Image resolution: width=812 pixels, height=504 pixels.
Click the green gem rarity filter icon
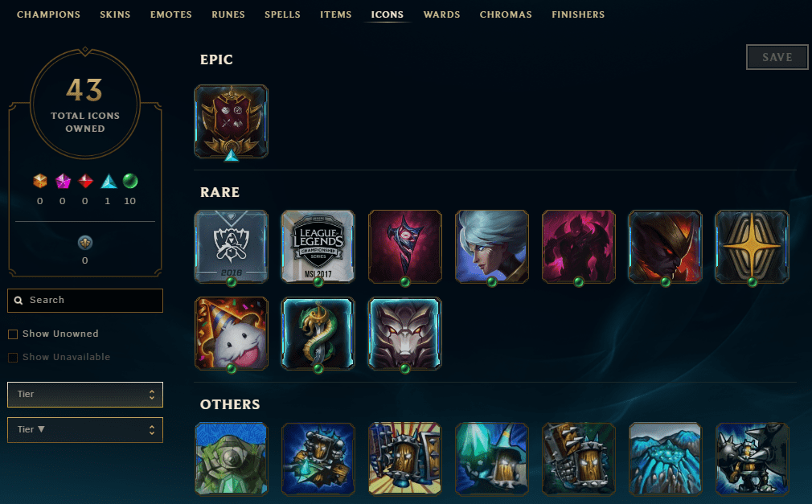coord(130,181)
